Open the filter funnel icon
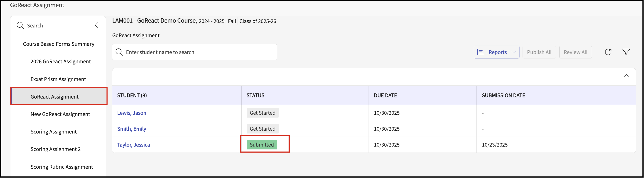The height and width of the screenshot is (178, 644). (626, 52)
